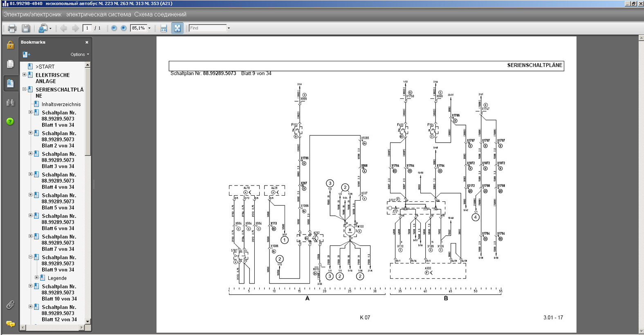Expand the ELEKTRISCHE ANLAGE bookmark
The image size is (644, 335).
[24, 75]
